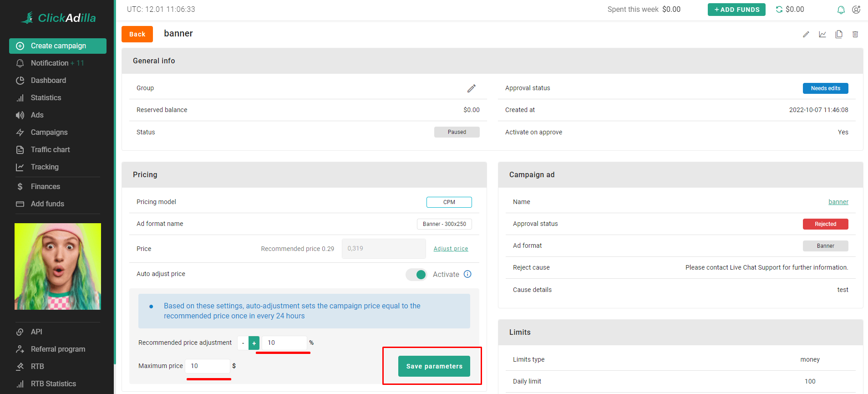Click the copy campaign icon
This screenshot has height=394, width=868.
(x=839, y=35)
